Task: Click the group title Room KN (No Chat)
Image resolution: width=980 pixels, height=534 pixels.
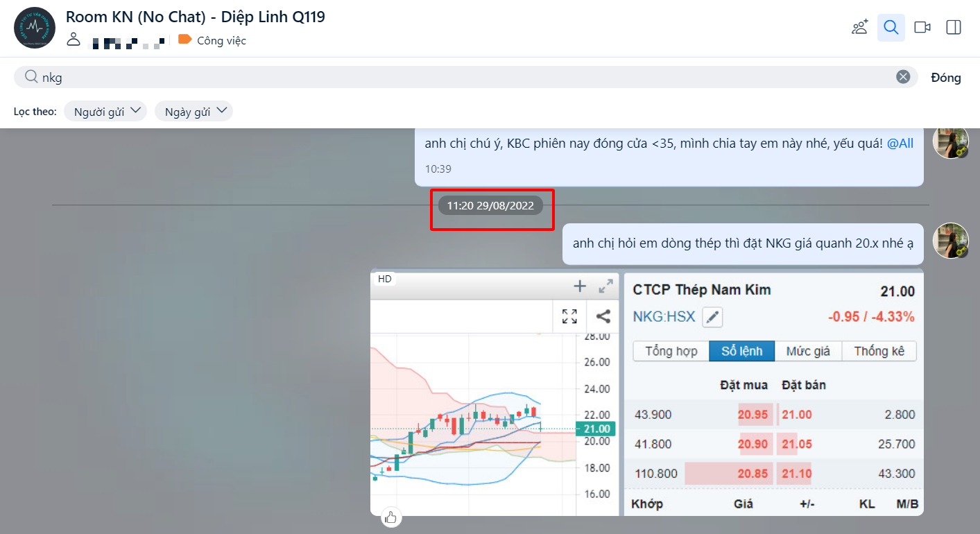Action: pyautogui.click(x=196, y=17)
